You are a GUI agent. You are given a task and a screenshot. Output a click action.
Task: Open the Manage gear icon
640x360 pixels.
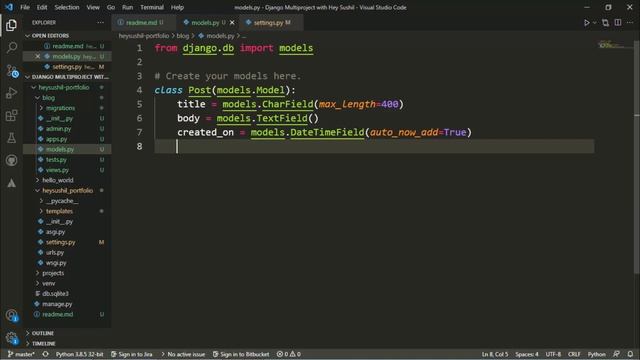pyautogui.click(x=12, y=338)
